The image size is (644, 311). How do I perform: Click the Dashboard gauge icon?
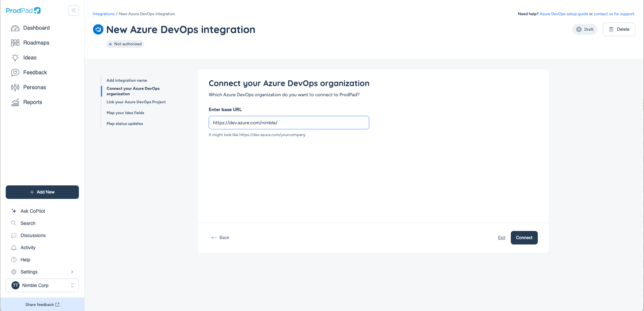pos(15,28)
